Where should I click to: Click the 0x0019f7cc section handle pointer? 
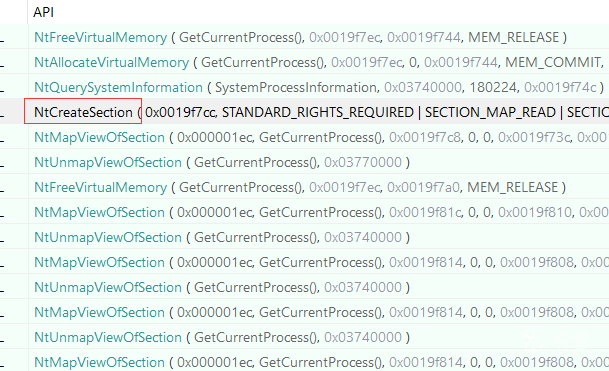click(181, 112)
